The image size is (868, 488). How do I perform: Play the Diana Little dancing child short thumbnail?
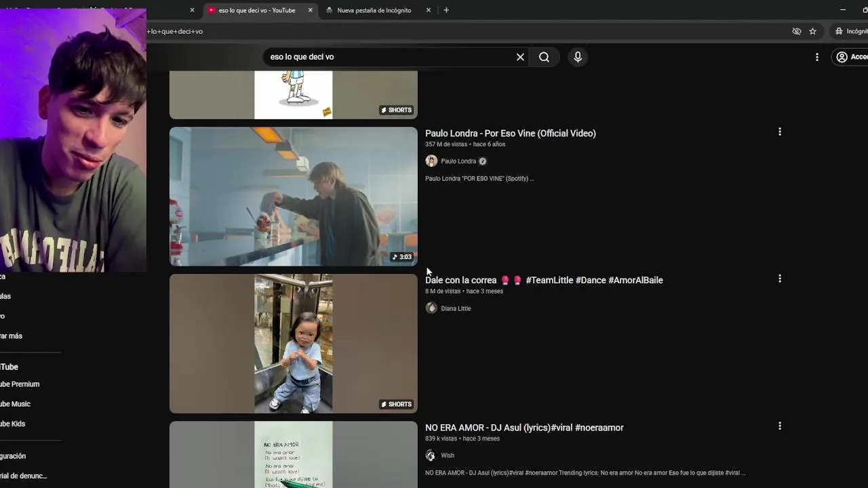click(294, 344)
